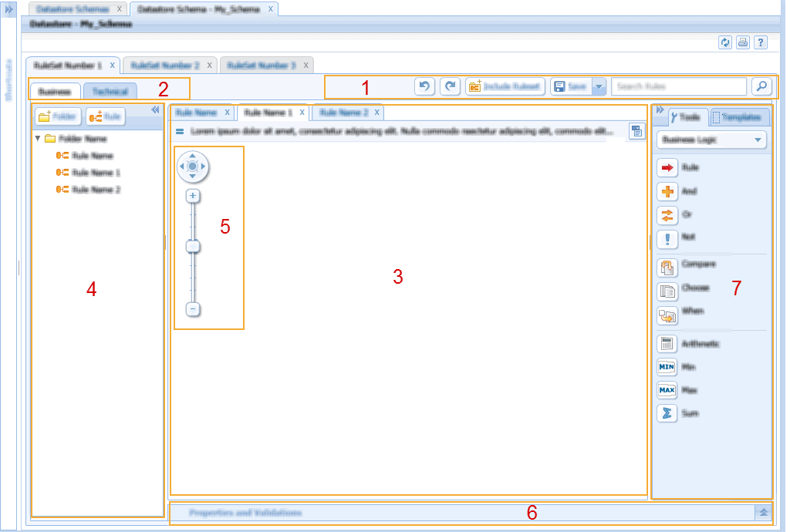Pick the Choose tool icon
This screenshot has height=532, width=790.
coord(667,291)
